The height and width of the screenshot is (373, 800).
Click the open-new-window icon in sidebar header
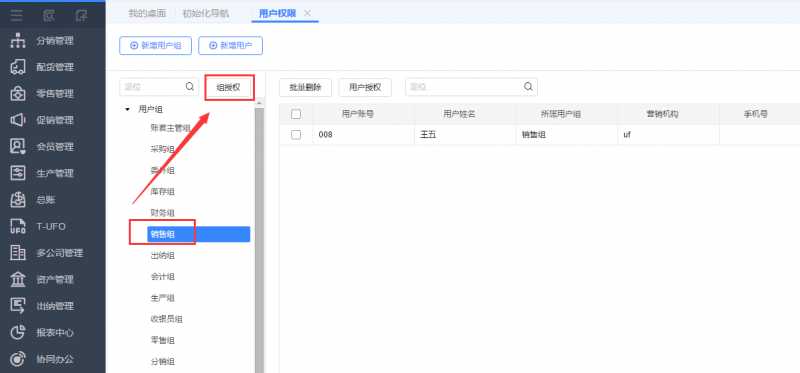pyautogui.click(x=81, y=16)
